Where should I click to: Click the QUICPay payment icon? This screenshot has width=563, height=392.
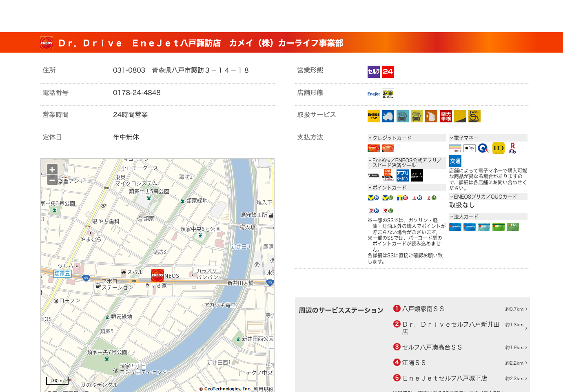[x=483, y=148]
